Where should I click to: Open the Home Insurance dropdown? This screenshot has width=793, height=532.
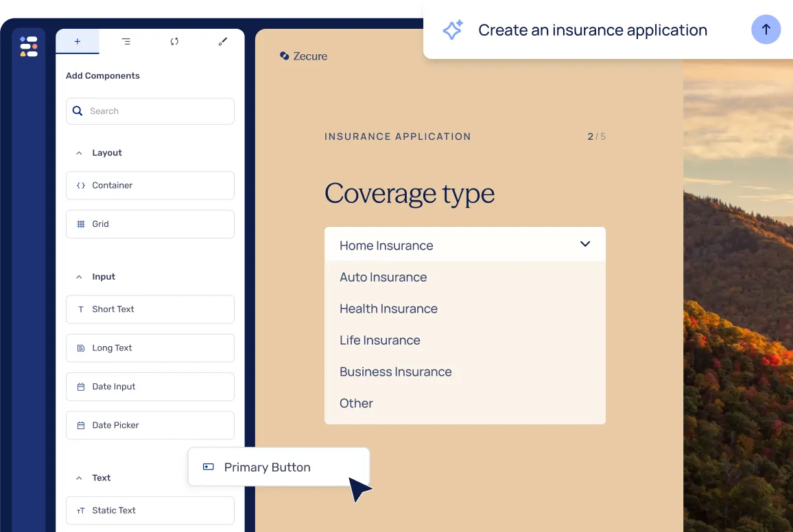tap(465, 245)
